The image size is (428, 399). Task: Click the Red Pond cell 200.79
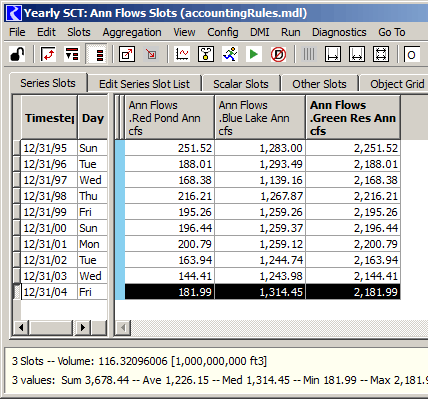170,244
